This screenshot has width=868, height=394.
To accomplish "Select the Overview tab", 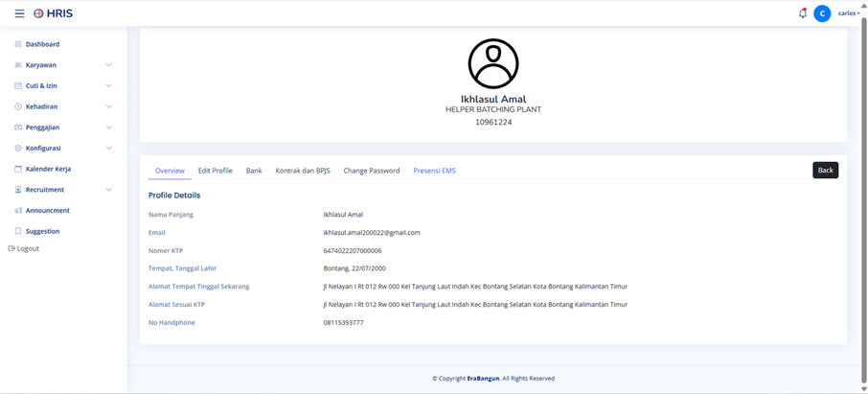I will pos(170,171).
